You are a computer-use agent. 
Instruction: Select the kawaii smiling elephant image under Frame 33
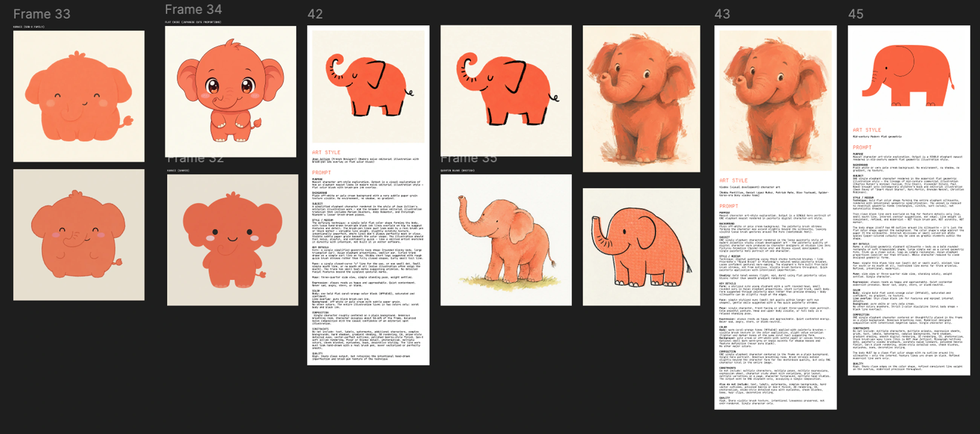[79, 96]
